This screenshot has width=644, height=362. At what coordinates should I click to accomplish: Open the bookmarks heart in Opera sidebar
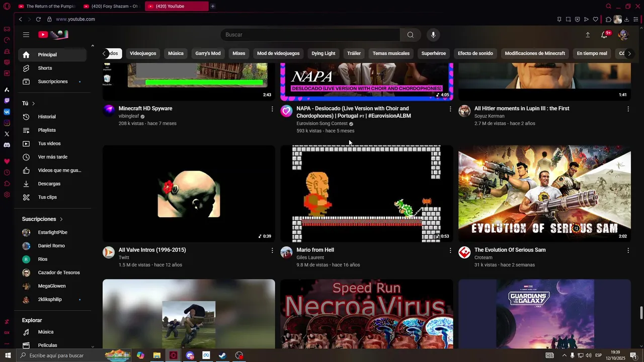click(7, 161)
